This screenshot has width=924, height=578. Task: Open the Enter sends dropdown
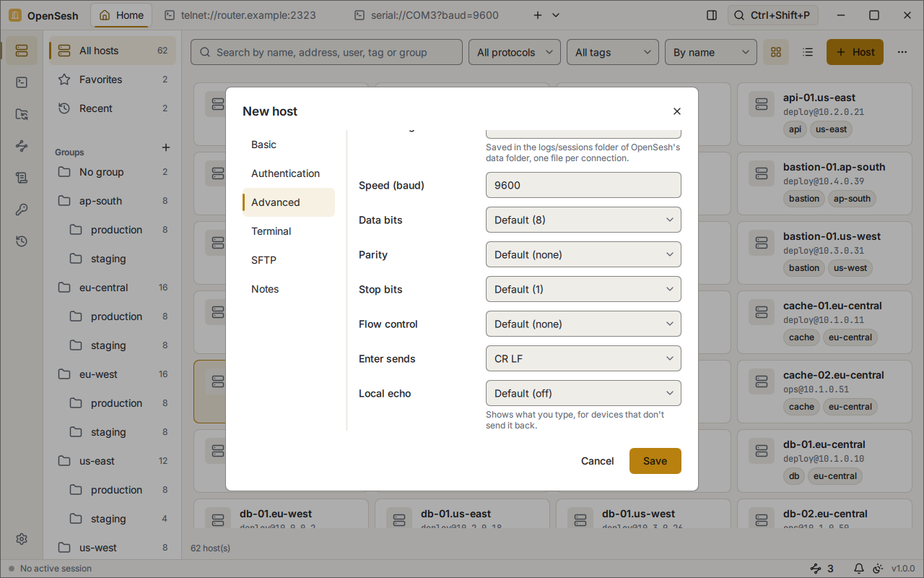click(583, 358)
